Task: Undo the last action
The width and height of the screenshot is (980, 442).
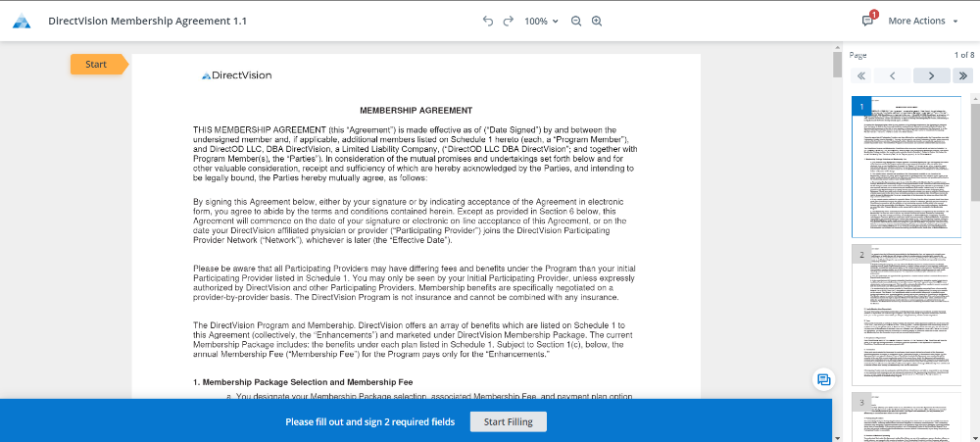Action: click(488, 21)
